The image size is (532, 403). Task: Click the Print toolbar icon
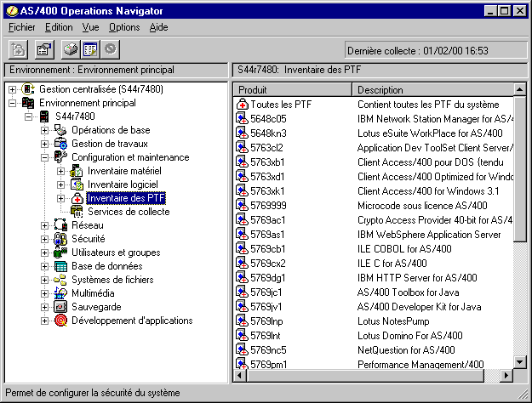click(x=71, y=50)
